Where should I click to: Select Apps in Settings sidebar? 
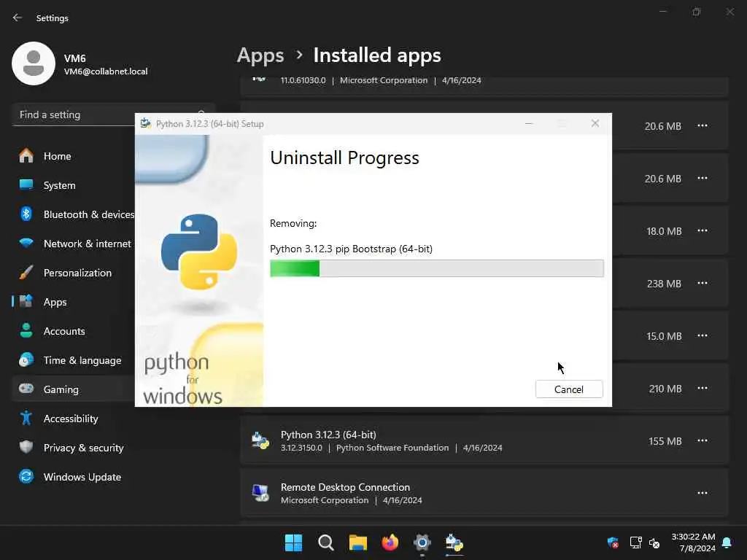click(73, 302)
